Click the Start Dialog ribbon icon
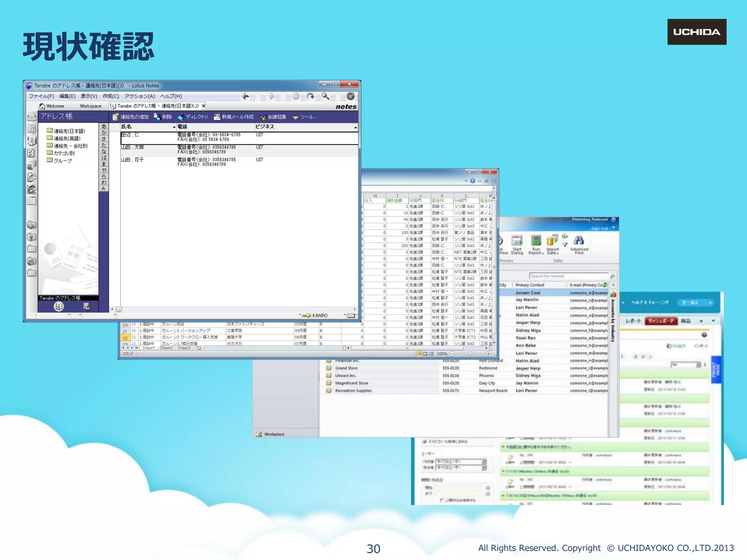The width and height of the screenshot is (747, 560). click(517, 241)
